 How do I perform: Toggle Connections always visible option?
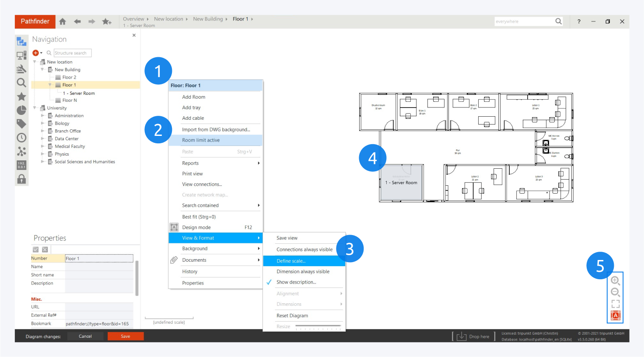pos(304,250)
